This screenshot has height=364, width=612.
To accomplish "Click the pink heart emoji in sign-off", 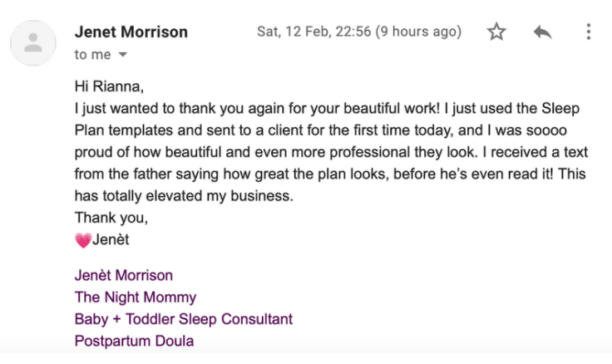I will (82, 241).
